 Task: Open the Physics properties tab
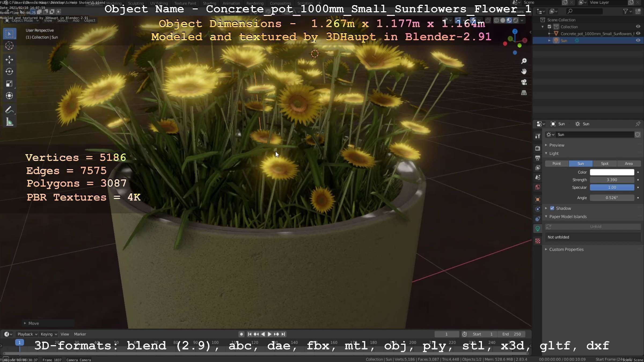537,209
